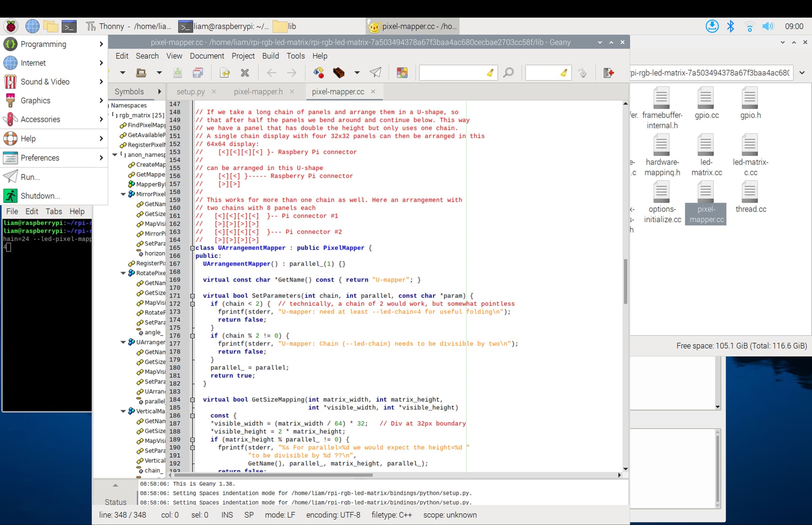Open the Search menu in Geany
This screenshot has width=812, height=525.
click(147, 56)
